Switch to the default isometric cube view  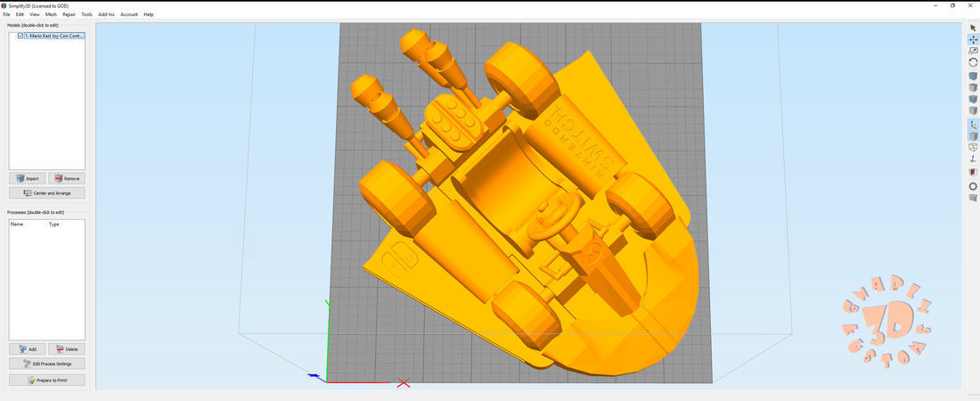[x=973, y=76]
